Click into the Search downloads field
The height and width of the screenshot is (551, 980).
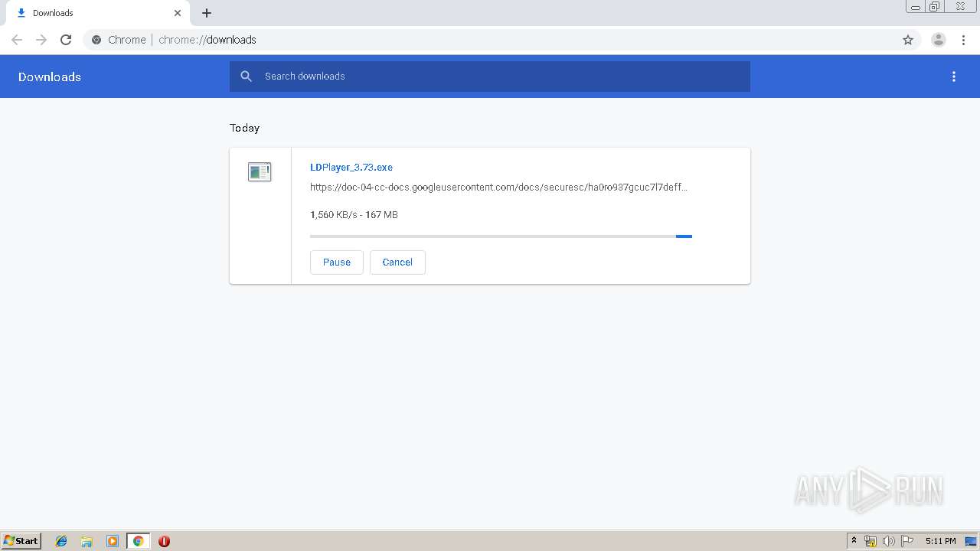point(490,77)
